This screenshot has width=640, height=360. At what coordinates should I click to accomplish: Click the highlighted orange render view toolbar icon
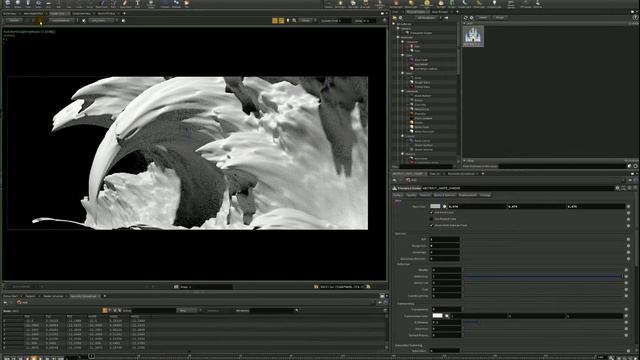pyautogui.click(x=40, y=20)
